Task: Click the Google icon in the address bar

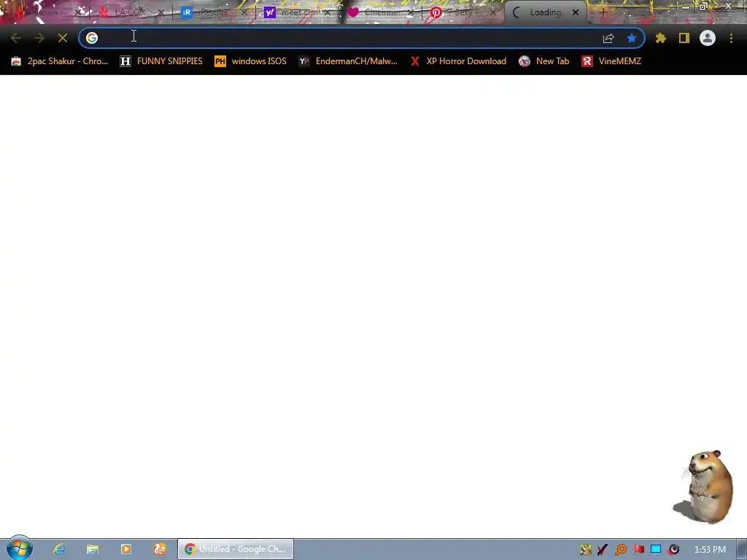Action: point(92,38)
